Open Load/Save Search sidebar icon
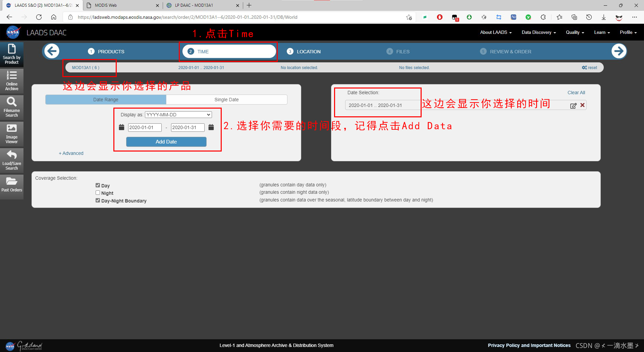The height and width of the screenshot is (352, 644). [x=12, y=160]
